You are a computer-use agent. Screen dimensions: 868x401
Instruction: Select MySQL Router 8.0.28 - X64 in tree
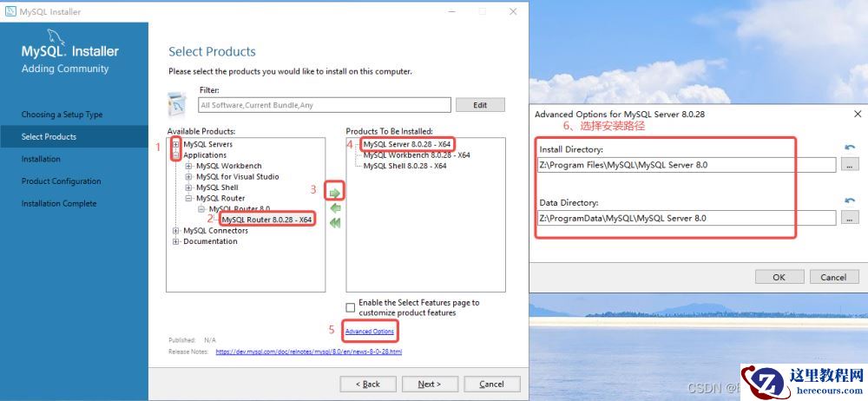coord(266,220)
